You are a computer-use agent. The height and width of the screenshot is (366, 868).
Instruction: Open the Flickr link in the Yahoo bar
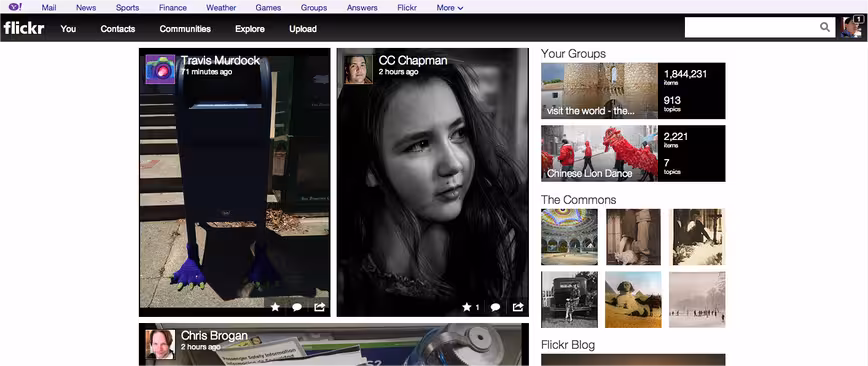point(407,8)
